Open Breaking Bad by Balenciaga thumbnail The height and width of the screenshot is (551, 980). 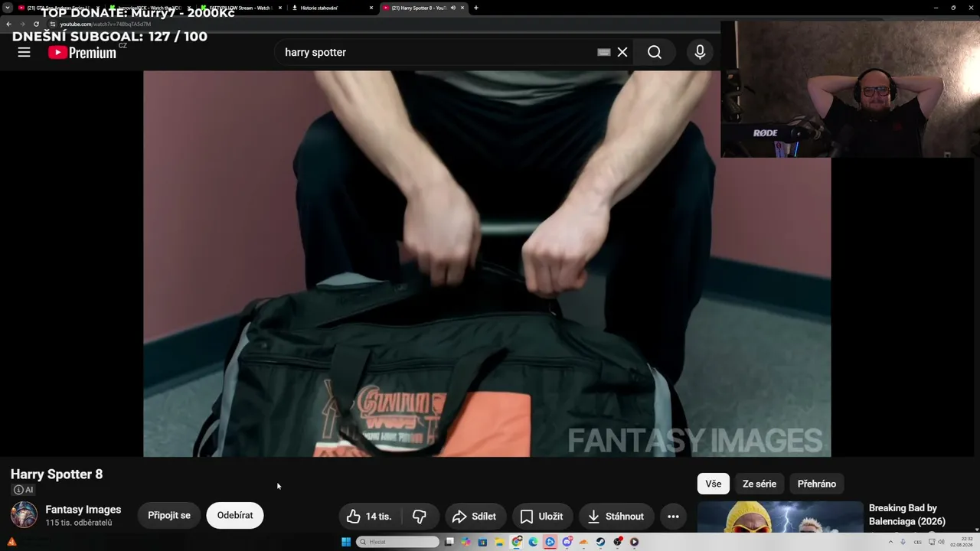(780, 517)
